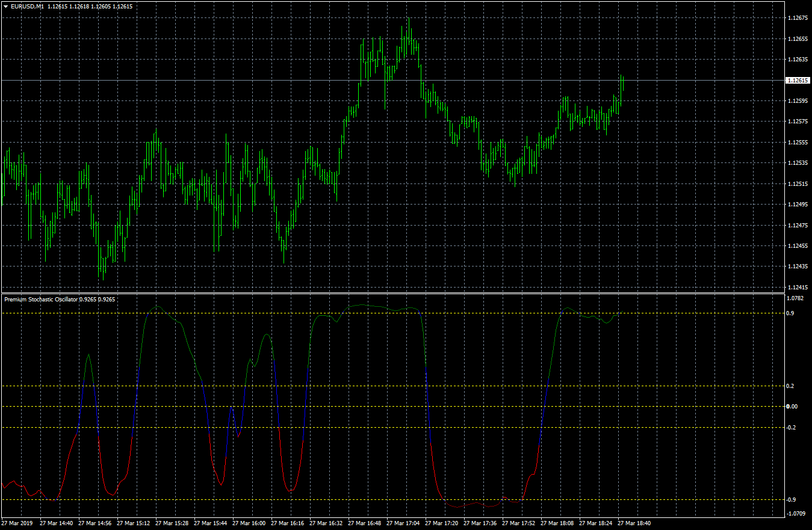Click the high value 1.12618 in the header

(x=79, y=6)
